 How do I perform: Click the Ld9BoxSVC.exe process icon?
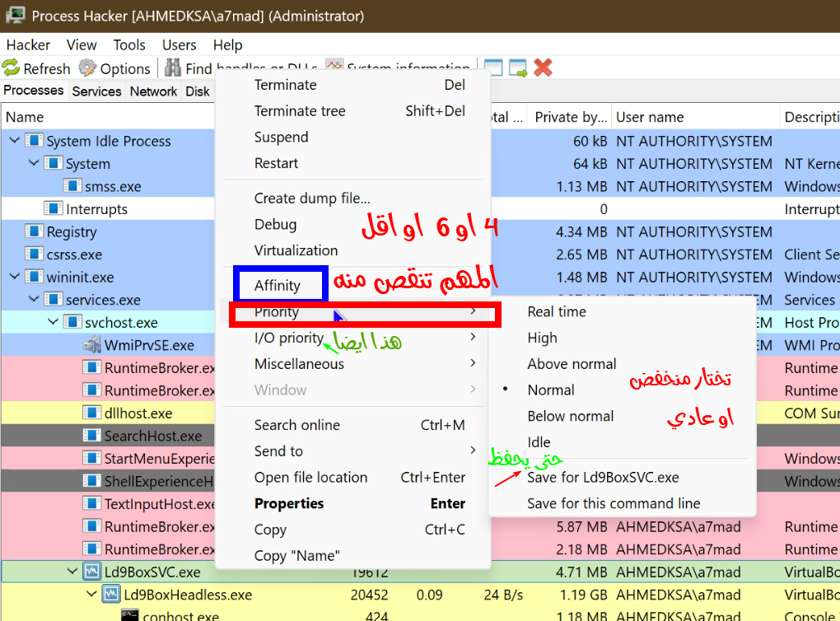coord(91,572)
